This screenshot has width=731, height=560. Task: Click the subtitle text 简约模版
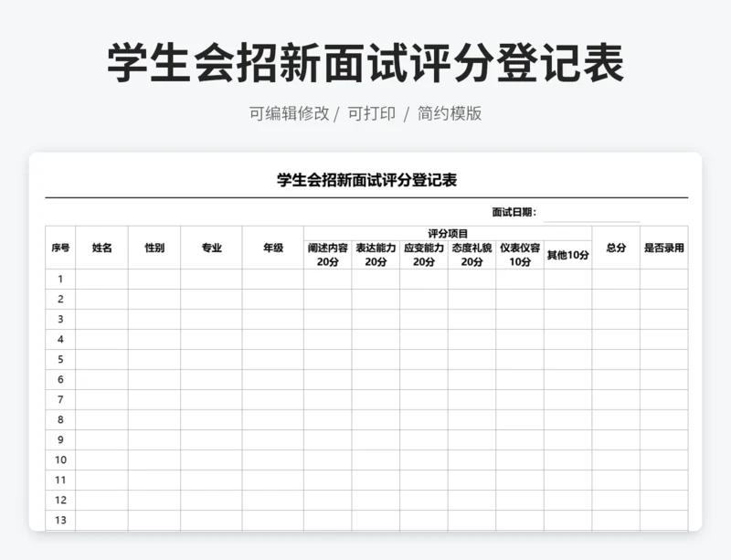(450, 113)
